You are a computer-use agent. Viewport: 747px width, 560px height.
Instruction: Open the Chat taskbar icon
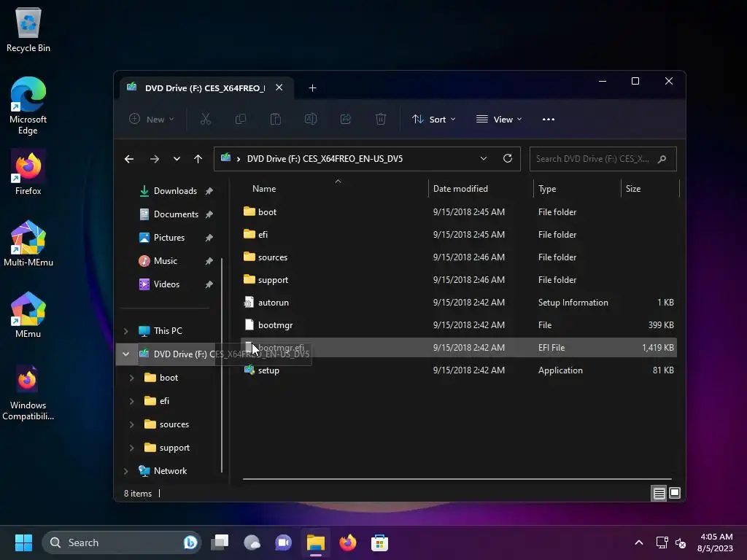(284, 542)
